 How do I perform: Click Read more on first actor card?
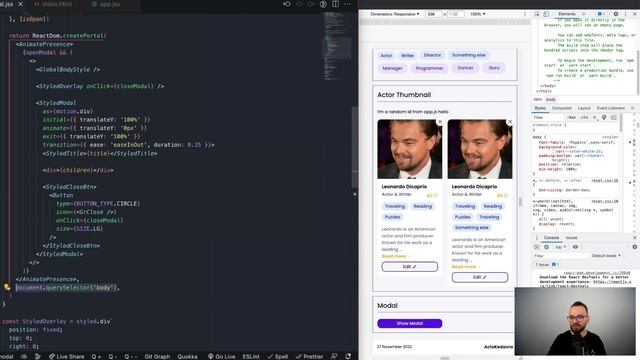tap(395, 256)
